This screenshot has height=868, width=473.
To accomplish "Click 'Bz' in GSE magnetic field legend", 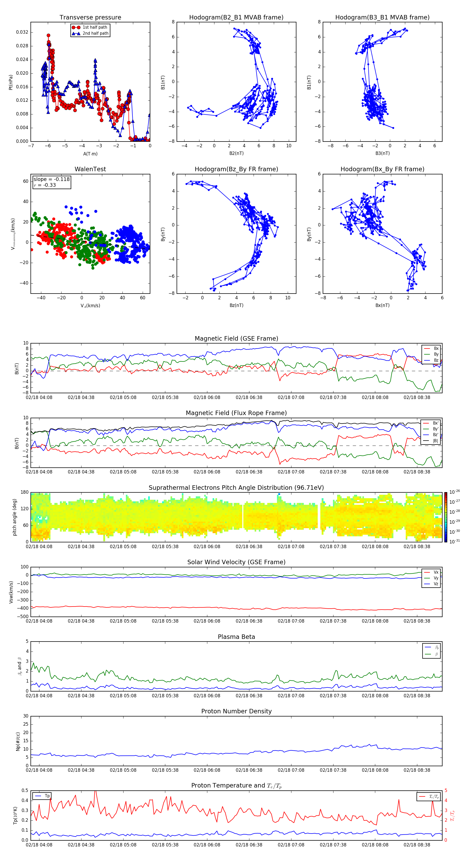I will [431, 360].
